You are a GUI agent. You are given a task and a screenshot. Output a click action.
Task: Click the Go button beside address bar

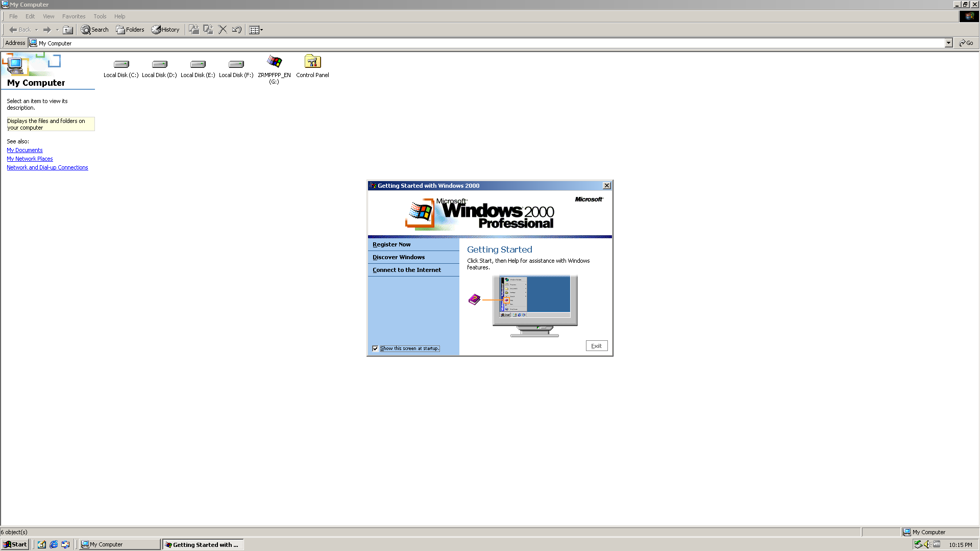click(966, 43)
